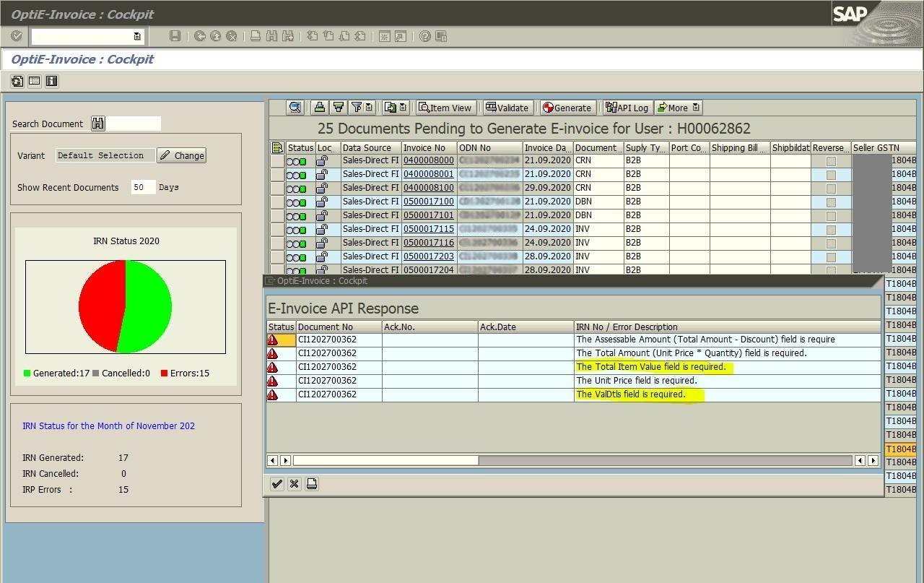This screenshot has width=924, height=583.
Task: Click the lock icon for invoice 0400008000
Action: pos(323,160)
